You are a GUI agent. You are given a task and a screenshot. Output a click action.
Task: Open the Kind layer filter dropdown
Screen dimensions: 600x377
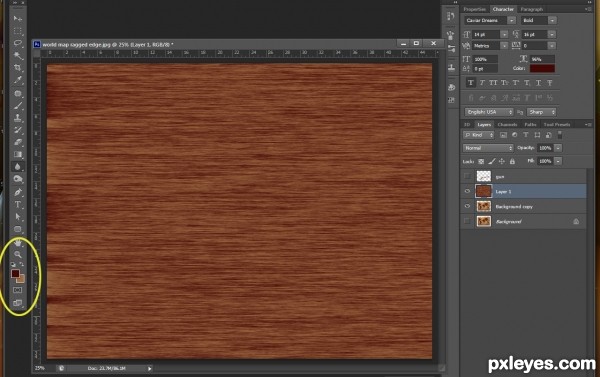tap(479, 135)
